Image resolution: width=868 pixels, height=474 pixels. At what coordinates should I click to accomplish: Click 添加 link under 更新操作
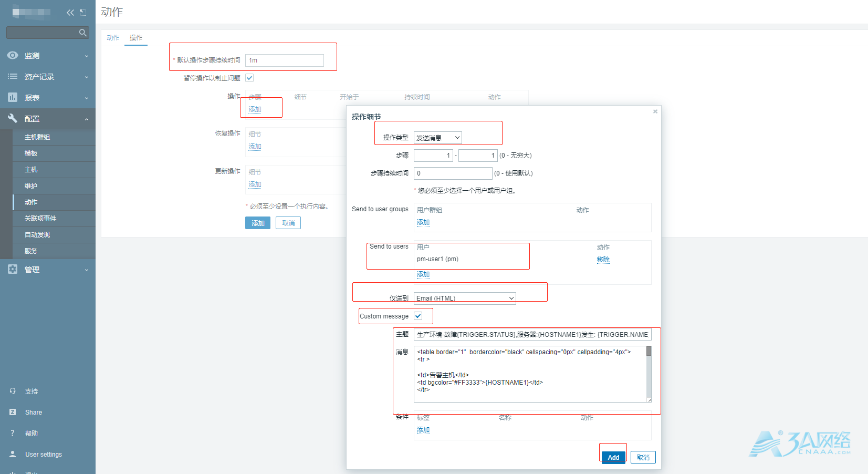coord(255,184)
